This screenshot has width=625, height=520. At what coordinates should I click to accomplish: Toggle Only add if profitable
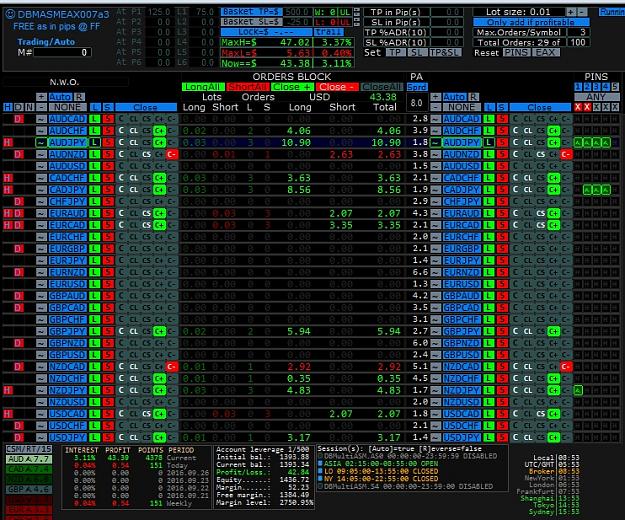click(x=531, y=22)
